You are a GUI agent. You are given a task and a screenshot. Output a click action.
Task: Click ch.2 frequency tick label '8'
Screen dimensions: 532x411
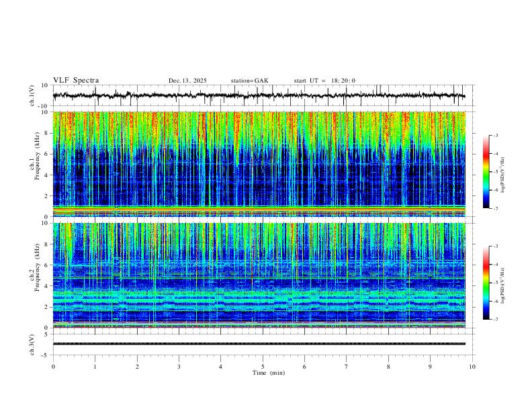46,244
